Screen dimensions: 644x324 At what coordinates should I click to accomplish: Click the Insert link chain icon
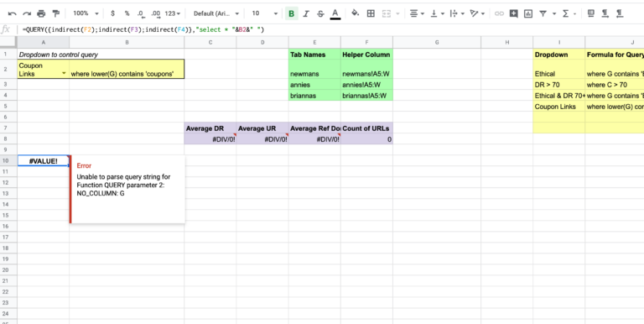point(499,13)
